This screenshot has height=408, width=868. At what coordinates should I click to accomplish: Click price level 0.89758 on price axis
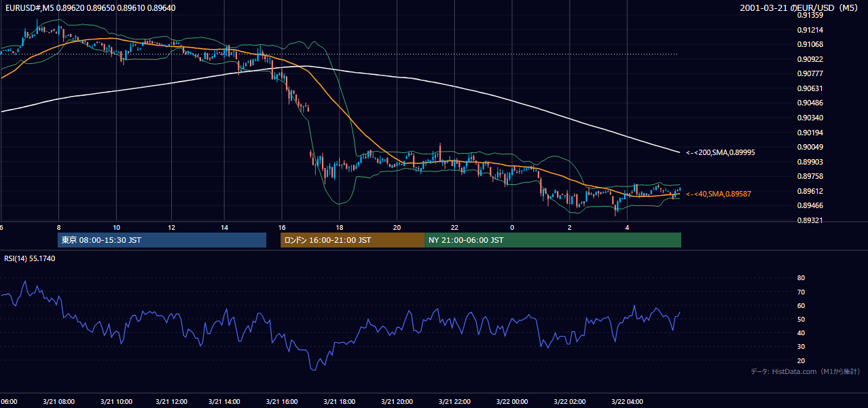coord(810,176)
